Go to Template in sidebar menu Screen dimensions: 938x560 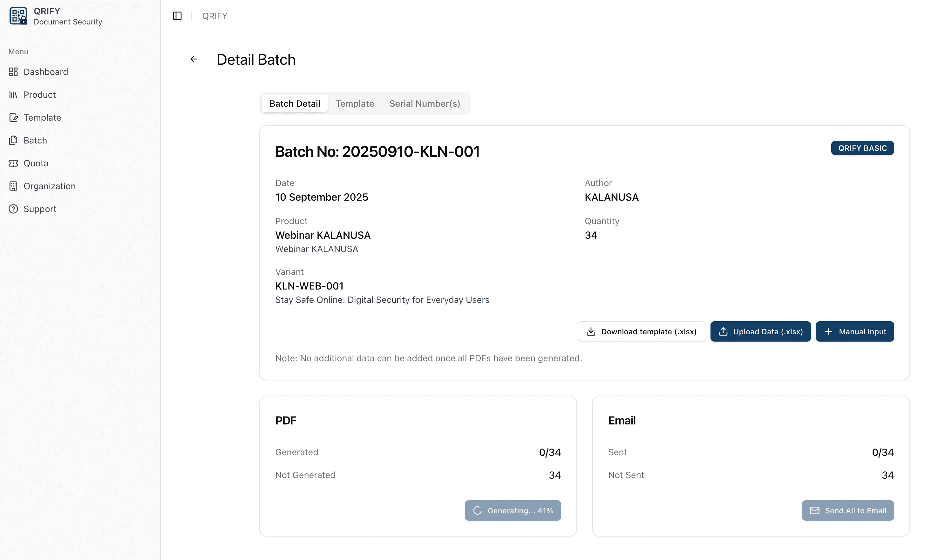[x=42, y=117]
